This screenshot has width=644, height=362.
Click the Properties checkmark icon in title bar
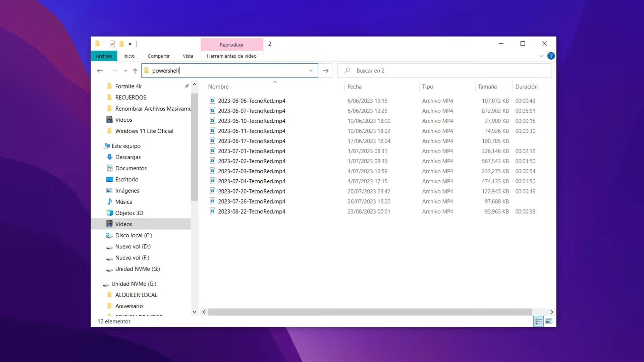pyautogui.click(x=112, y=44)
